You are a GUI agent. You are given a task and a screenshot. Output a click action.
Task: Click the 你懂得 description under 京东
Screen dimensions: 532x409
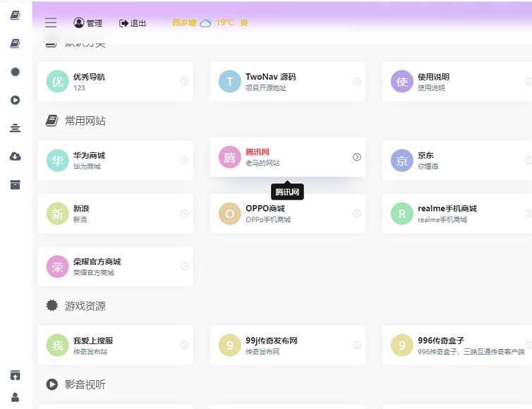[428, 166]
